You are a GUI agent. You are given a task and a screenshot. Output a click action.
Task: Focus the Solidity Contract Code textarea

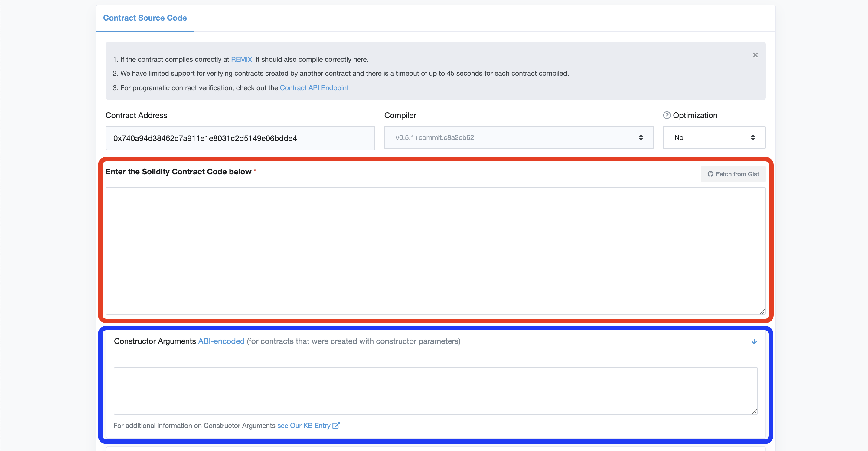(435, 251)
